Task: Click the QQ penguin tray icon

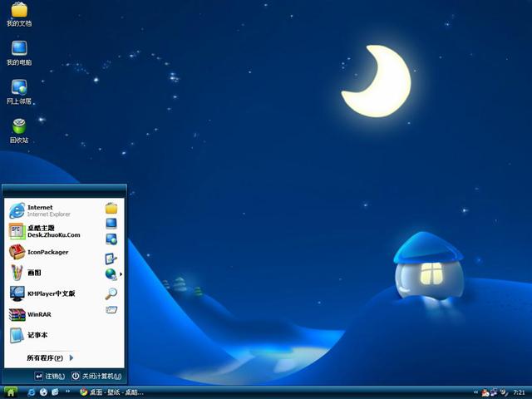Action: coord(485,393)
